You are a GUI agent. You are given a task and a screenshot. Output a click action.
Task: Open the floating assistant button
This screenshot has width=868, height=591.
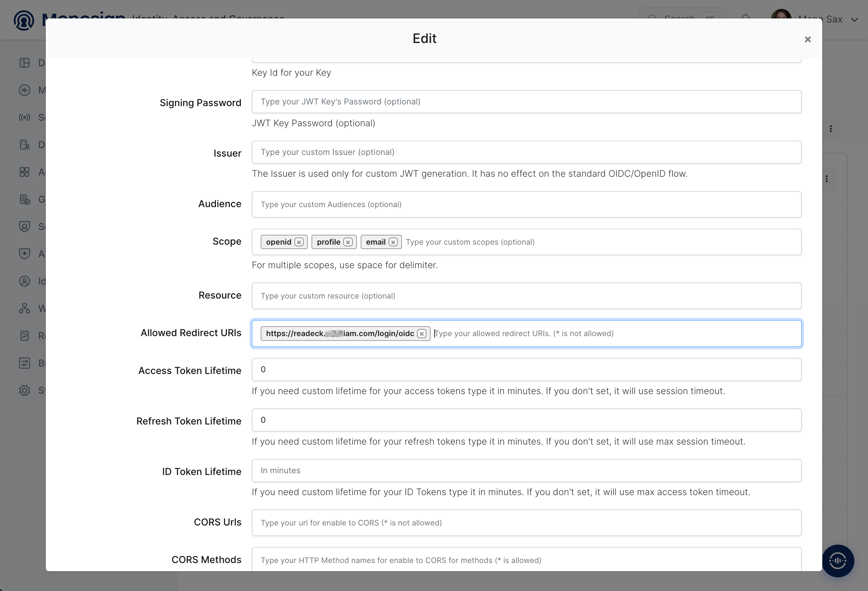[838, 560]
